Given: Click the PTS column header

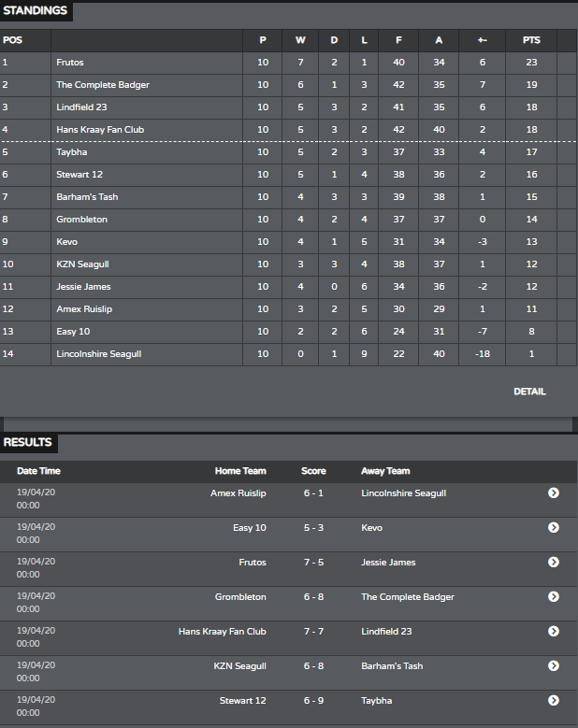Looking at the screenshot, I should [x=531, y=40].
